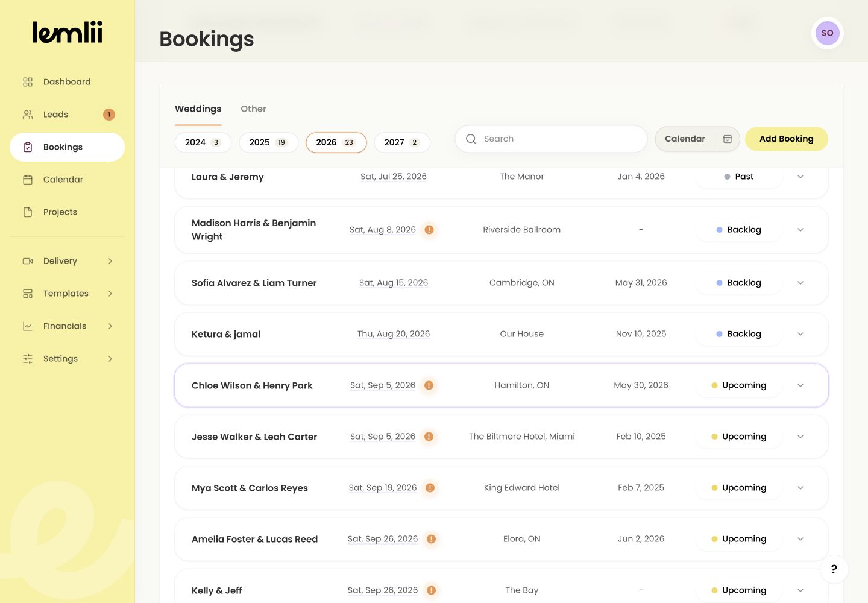Expand the Chloe Wilson booking row

800,385
